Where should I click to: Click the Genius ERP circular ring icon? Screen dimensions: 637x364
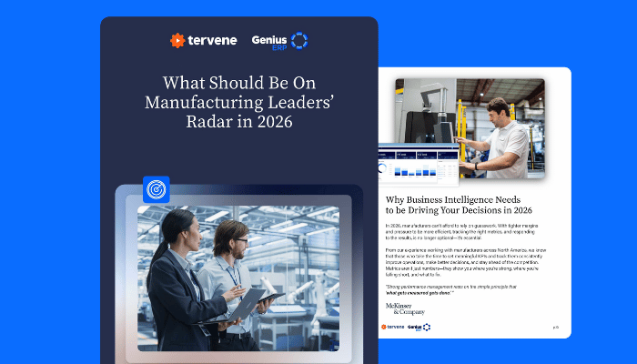299,40
